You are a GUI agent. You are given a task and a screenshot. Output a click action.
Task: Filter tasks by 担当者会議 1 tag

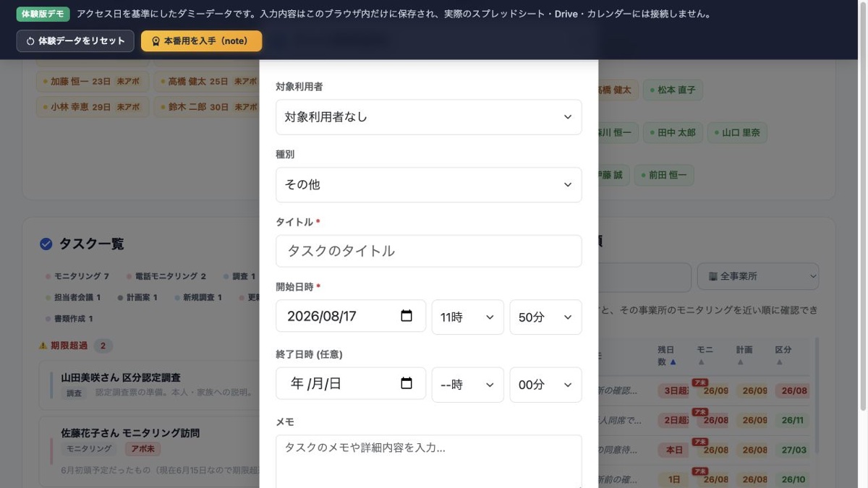point(72,297)
